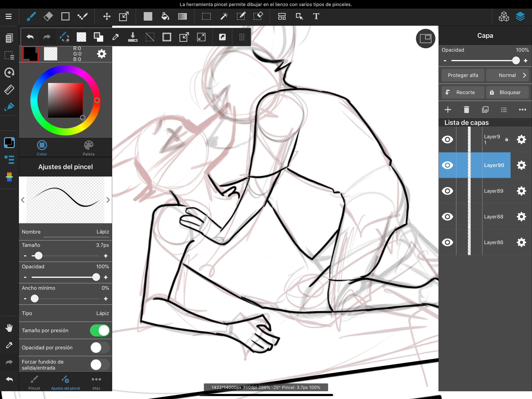Choose the Magic Wand selection tool
This screenshot has width=532, height=399.
[224, 16]
